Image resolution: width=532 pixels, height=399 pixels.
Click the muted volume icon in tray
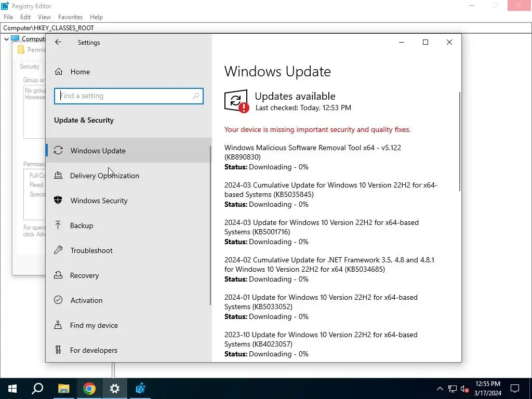[x=465, y=389]
